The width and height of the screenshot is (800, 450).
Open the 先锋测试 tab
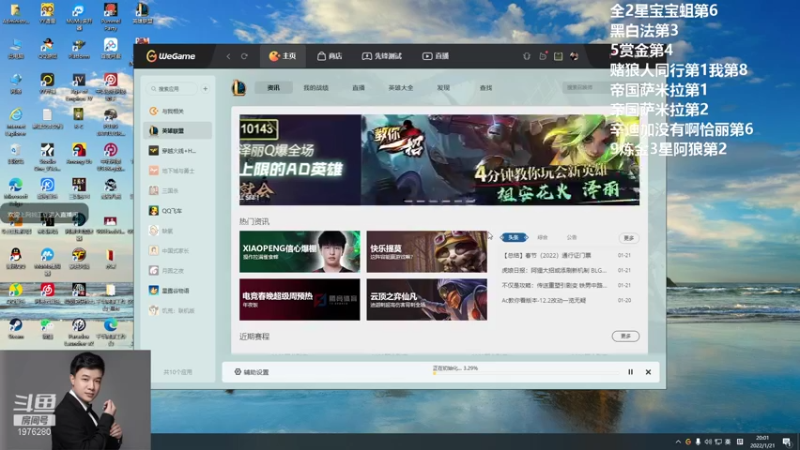[x=382, y=56]
